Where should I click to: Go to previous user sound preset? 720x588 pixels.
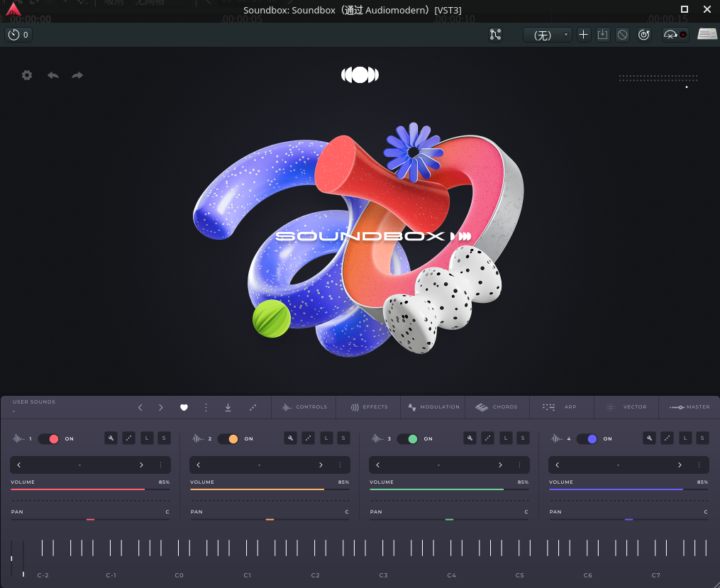(x=140, y=407)
